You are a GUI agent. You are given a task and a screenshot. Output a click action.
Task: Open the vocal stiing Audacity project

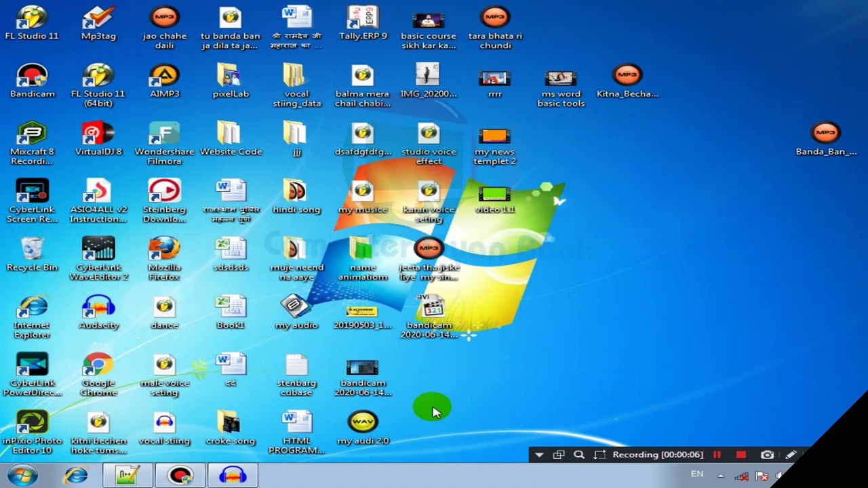[x=164, y=428]
